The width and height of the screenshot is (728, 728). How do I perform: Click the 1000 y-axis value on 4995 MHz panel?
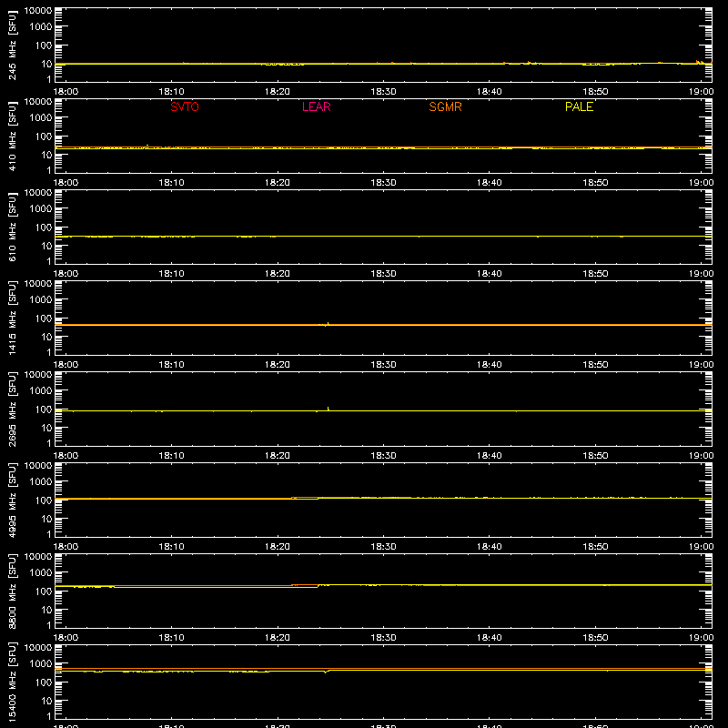[x=41, y=481]
